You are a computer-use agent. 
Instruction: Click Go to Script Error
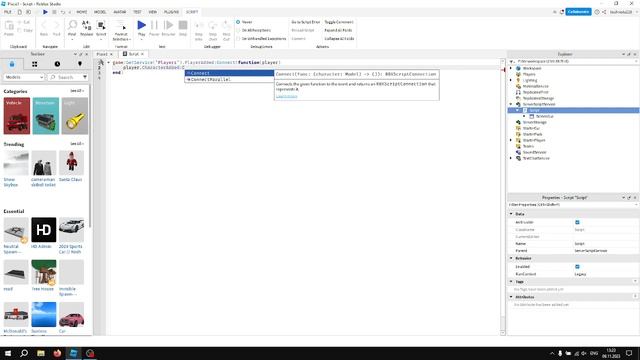click(306, 22)
